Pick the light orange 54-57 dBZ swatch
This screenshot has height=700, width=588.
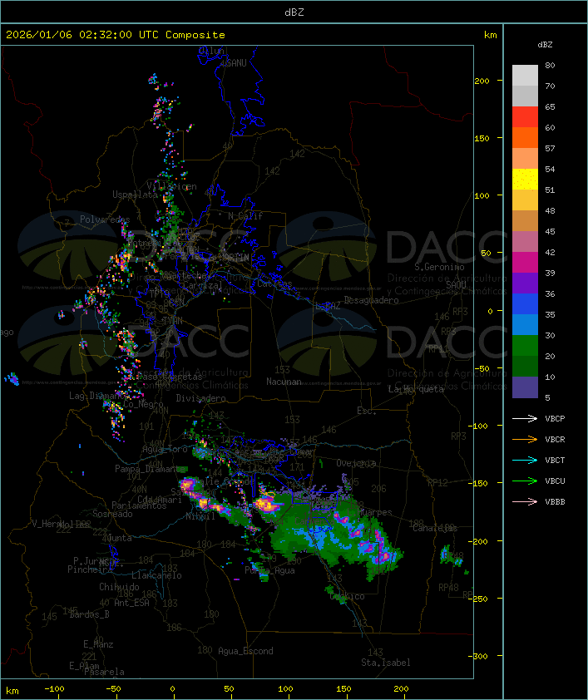coord(525,159)
